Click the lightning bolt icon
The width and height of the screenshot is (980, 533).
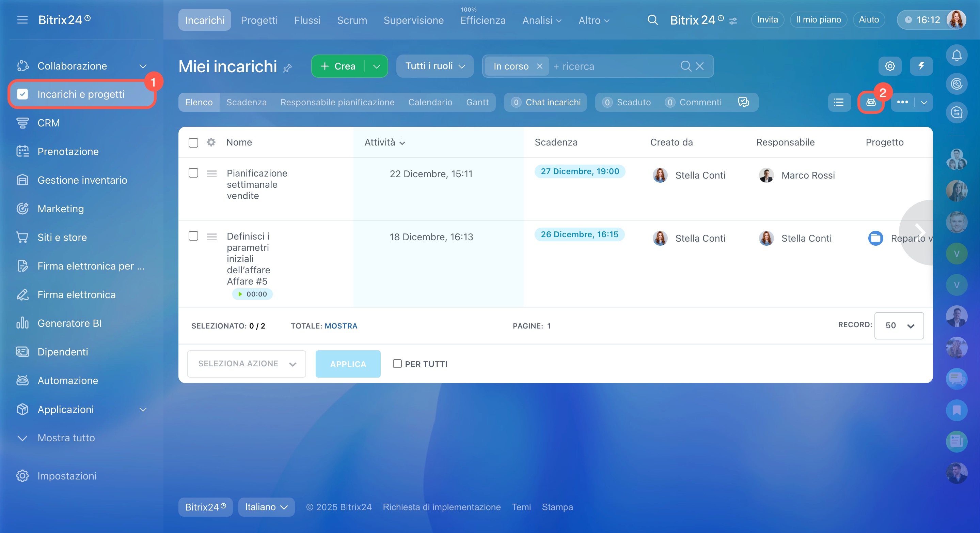coord(921,66)
